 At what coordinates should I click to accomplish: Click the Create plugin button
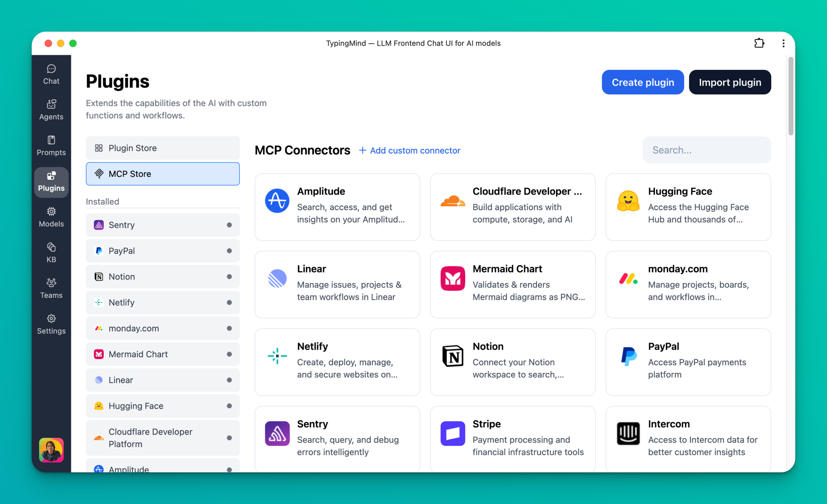click(x=642, y=82)
